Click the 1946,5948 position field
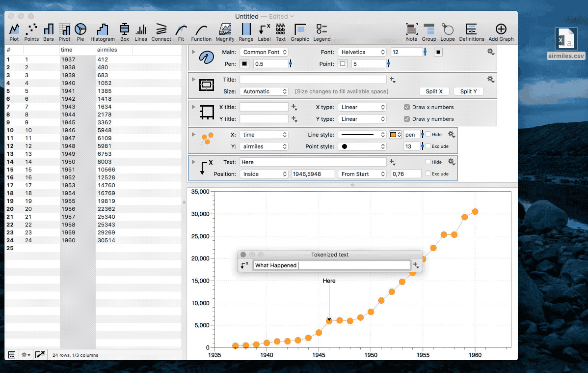The width and height of the screenshot is (588, 373). pos(313,174)
